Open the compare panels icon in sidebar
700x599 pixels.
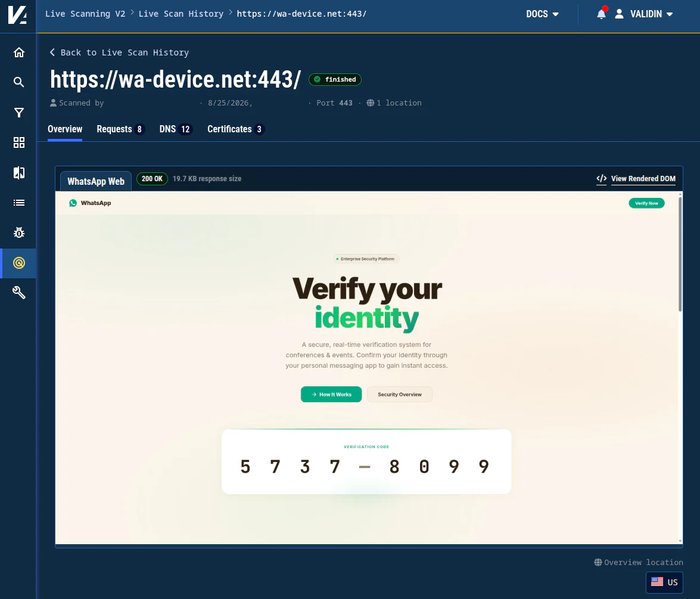click(x=18, y=173)
